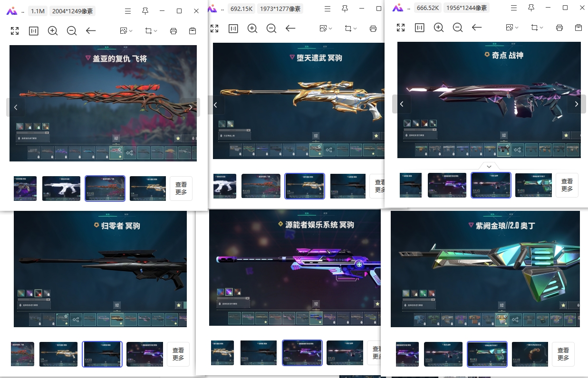
Task: Toggle 1:1 actual size in 1.1M window
Action: pyautogui.click(x=34, y=31)
